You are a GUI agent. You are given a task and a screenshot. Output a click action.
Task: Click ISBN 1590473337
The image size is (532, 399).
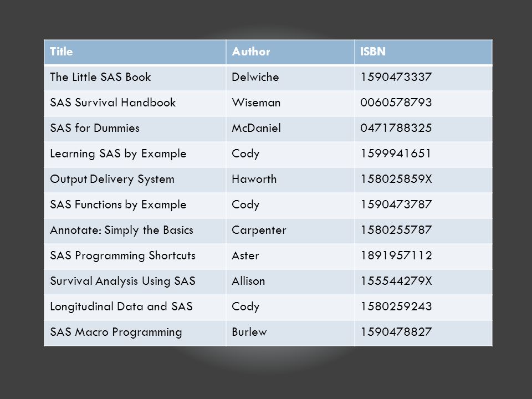[x=396, y=77]
